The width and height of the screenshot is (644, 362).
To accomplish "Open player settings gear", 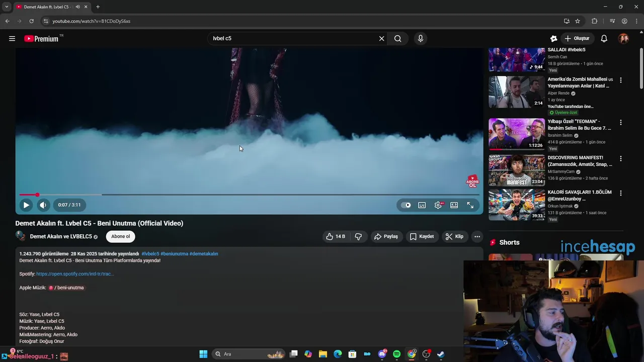I will 438,205.
